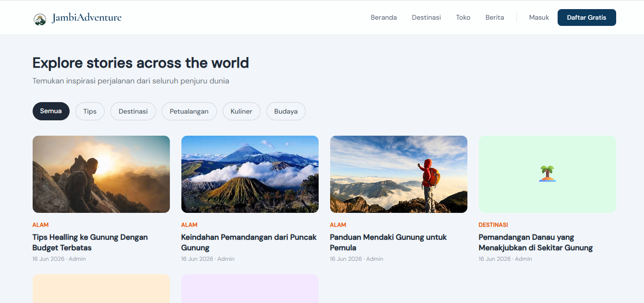The image size is (644, 303).
Task: Select the Tips filter pill
Action: (90, 111)
